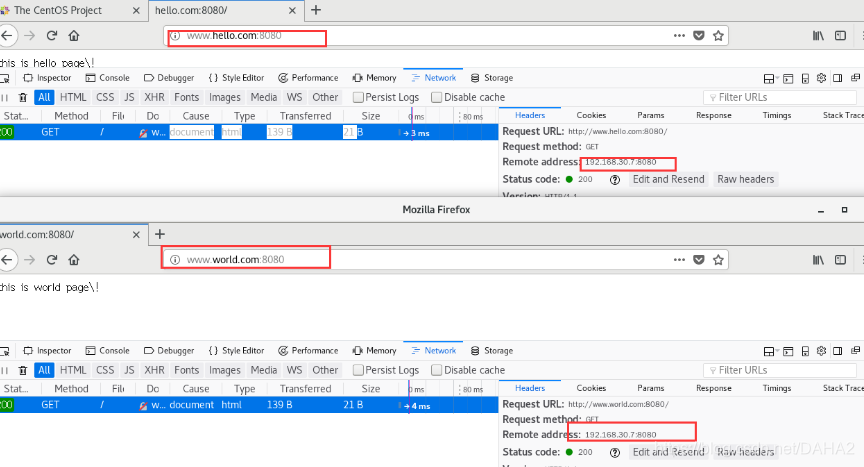Open Console tab in hello.com devtools

pos(107,78)
